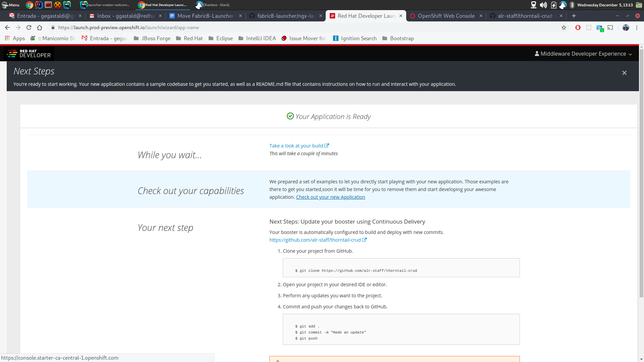Screen dimensions: 644x362
Task: Open the Bluetooth icon in system tray
Action: tap(572, 5)
